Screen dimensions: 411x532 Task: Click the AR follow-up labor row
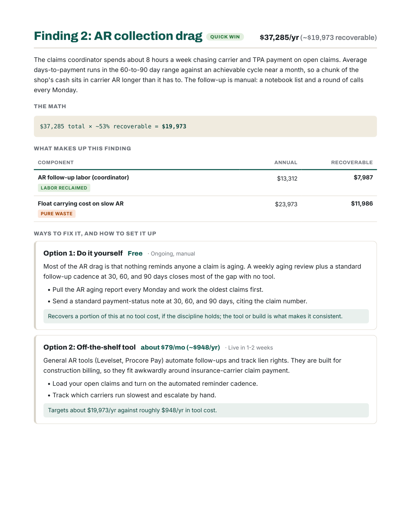point(205,183)
